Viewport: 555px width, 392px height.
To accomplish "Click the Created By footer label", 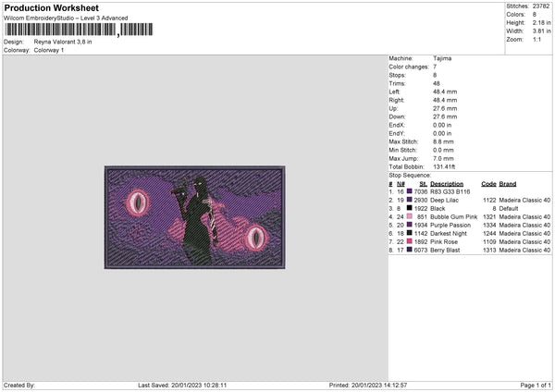I will coord(19,385).
